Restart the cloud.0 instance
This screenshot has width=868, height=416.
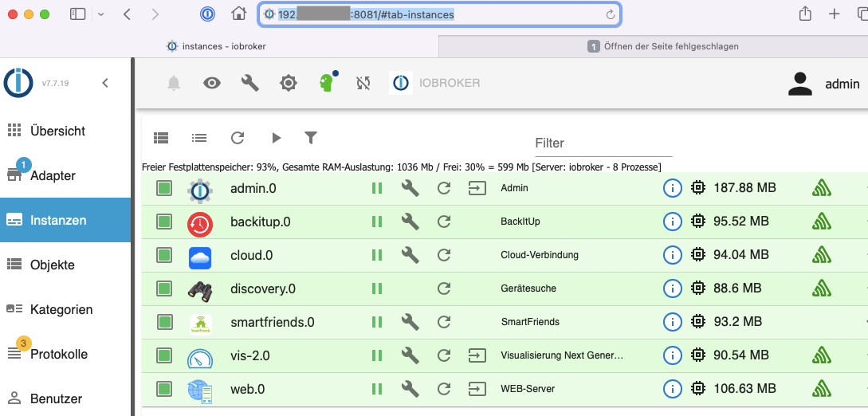pyautogui.click(x=444, y=255)
